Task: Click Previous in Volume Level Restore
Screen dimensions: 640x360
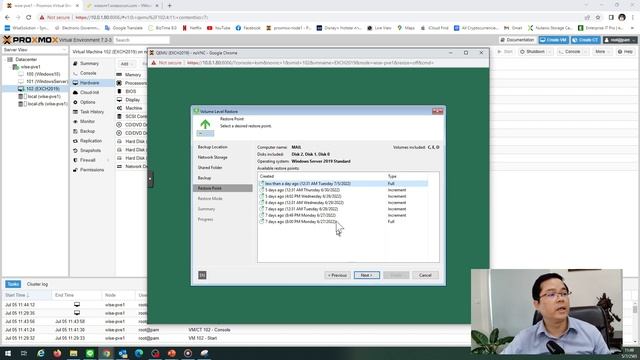Action: (337, 276)
